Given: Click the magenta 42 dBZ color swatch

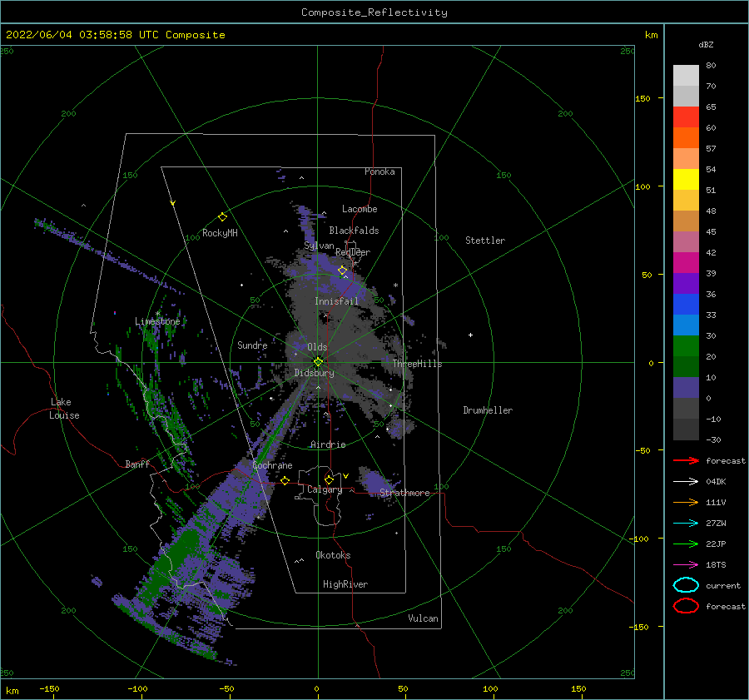Looking at the screenshot, I should 686,262.
